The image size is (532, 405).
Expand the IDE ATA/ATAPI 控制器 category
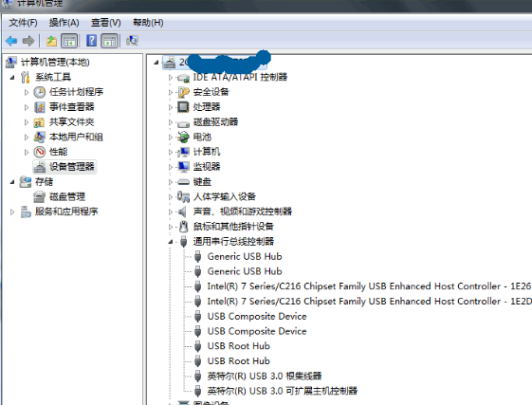(x=171, y=78)
